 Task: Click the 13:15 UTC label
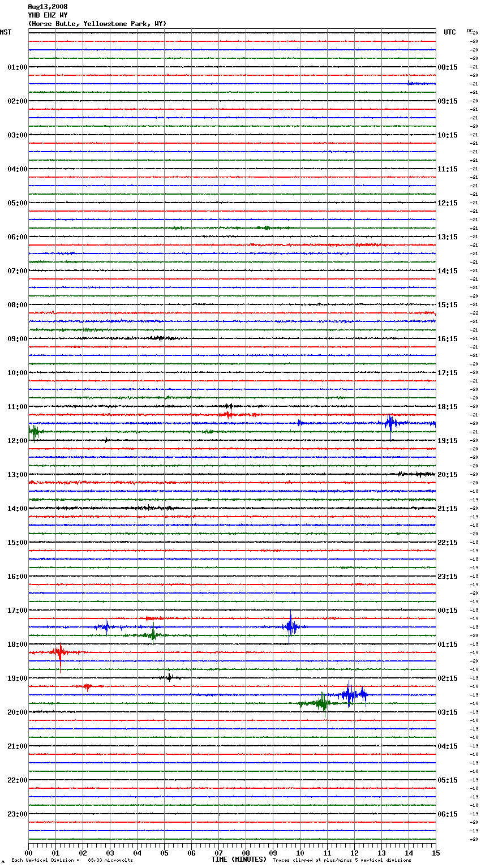point(448,237)
